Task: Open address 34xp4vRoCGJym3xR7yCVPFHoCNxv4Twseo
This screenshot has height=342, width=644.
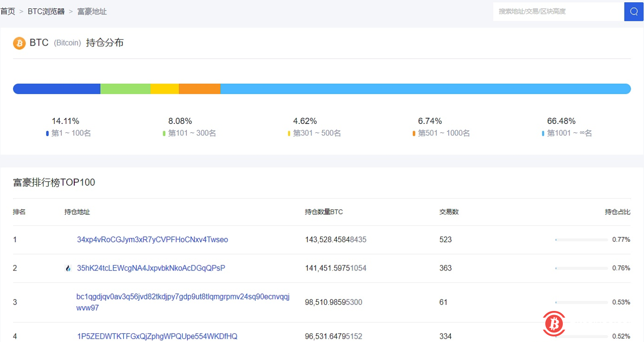Action: 153,240
